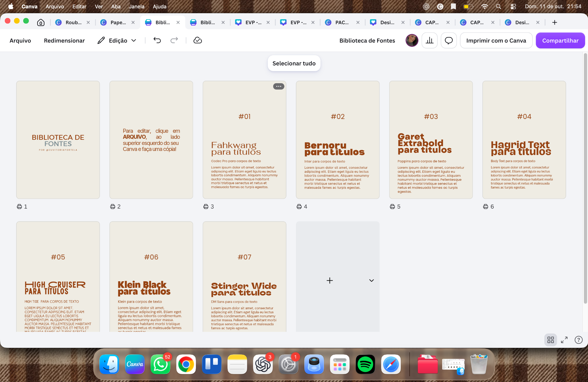Image resolution: width=588 pixels, height=382 pixels.
Task: Select the #04 Hagrid Text page thumbnail
Action: (x=524, y=140)
